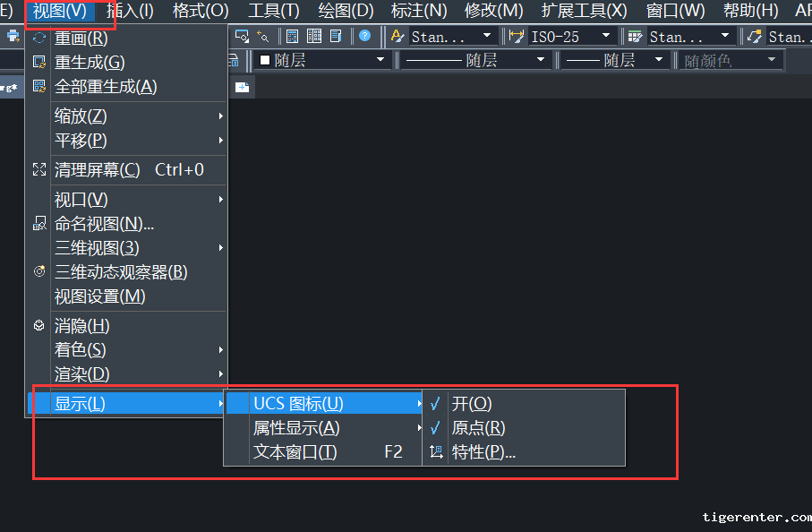Select 重生成(G) from the view menu
The image size is (812, 532).
click(x=90, y=63)
